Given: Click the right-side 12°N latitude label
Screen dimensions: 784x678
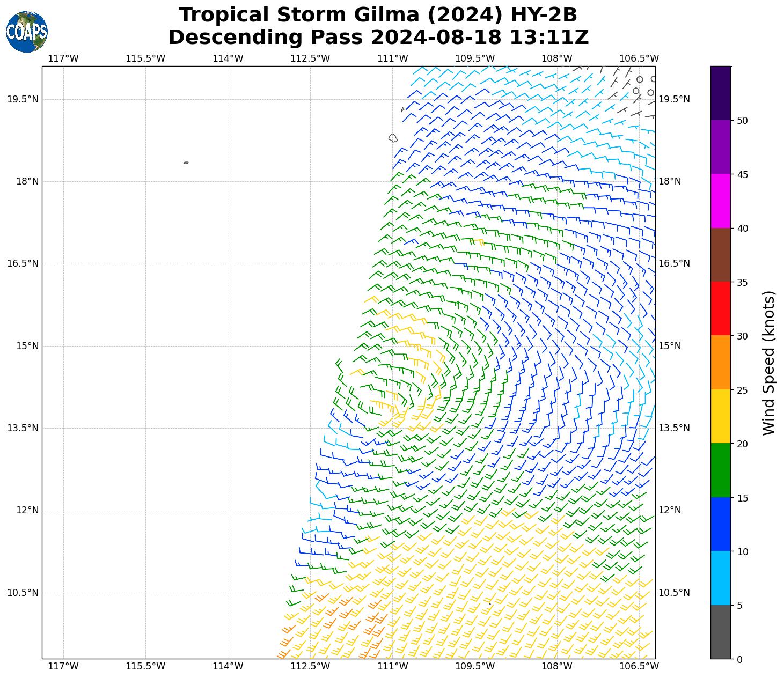Looking at the screenshot, I should (x=670, y=510).
